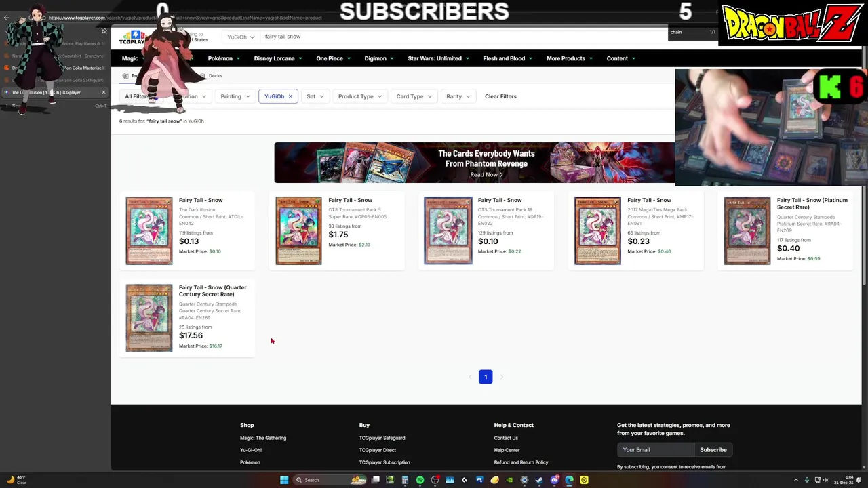Screen dimensions: 868x488
Task: Expand the Card Type filter dropdown
Action: (x=414, y=96)
